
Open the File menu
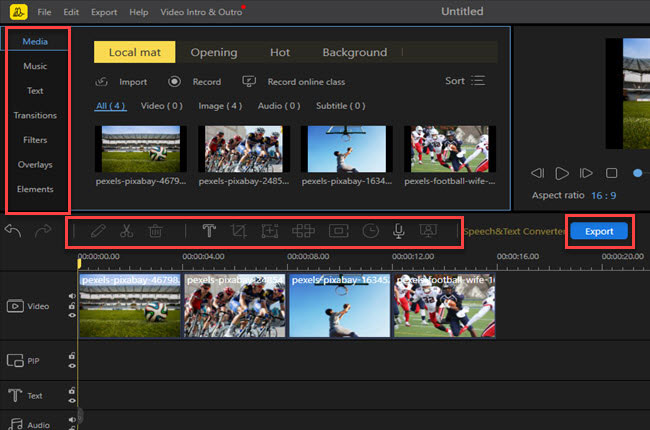click(x=44, y=12)
